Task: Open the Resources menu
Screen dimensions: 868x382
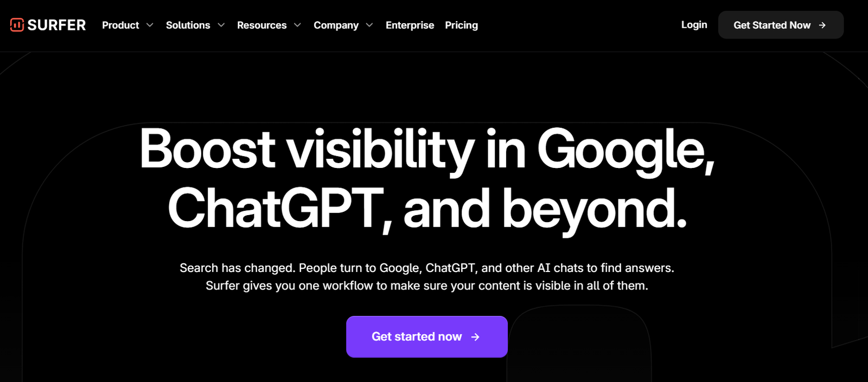Action: 261,25
